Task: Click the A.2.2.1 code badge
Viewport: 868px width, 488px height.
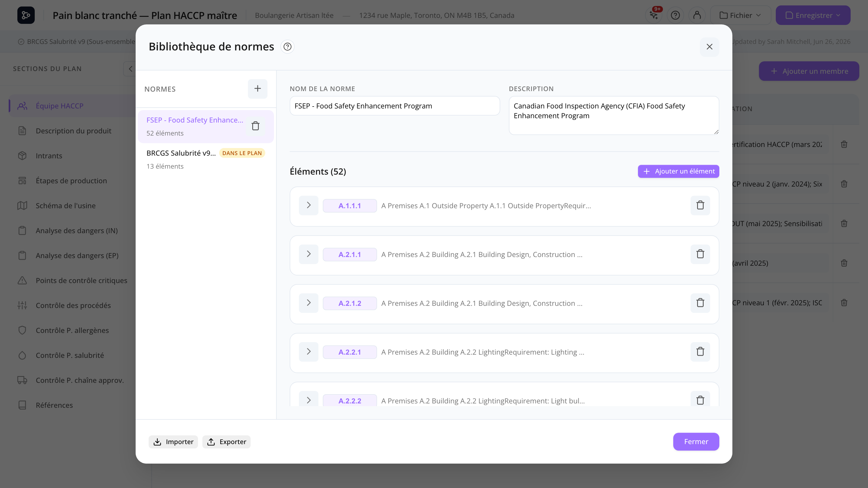Action: click(x=349, y=352)
